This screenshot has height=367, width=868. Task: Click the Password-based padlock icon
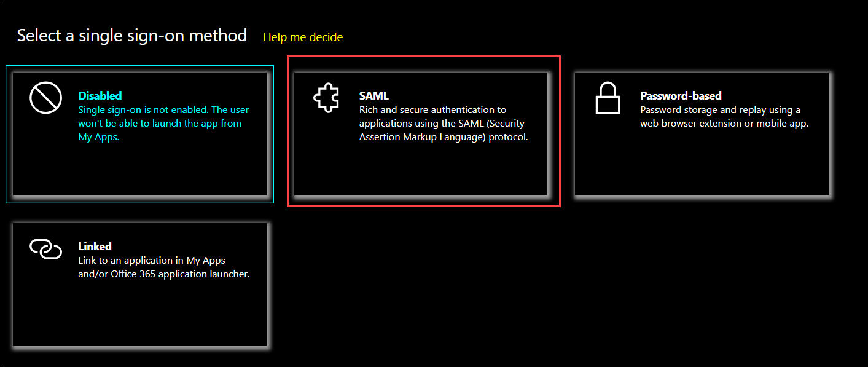(x=608, y=98)
